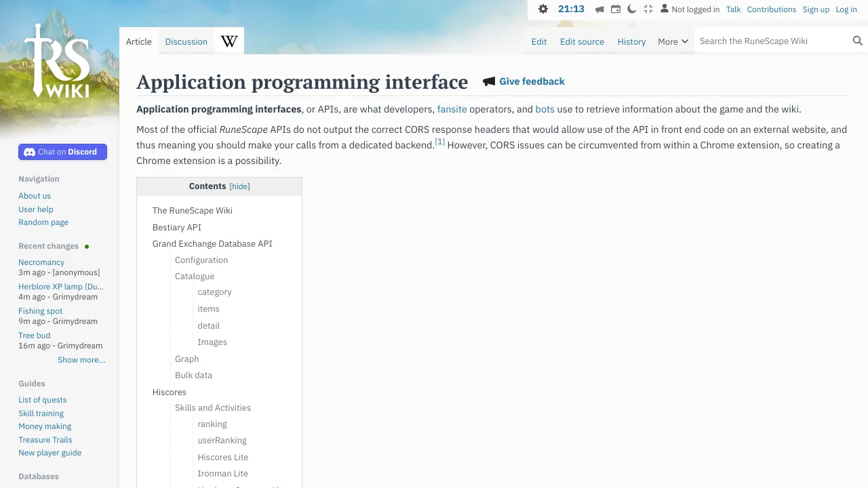Jump to Graph contents entry
Viewport: 868px width, 488px height.
pos(187,359)
